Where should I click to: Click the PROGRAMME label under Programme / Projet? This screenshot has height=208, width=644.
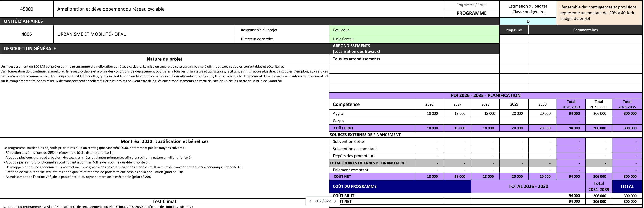point(471,13)
